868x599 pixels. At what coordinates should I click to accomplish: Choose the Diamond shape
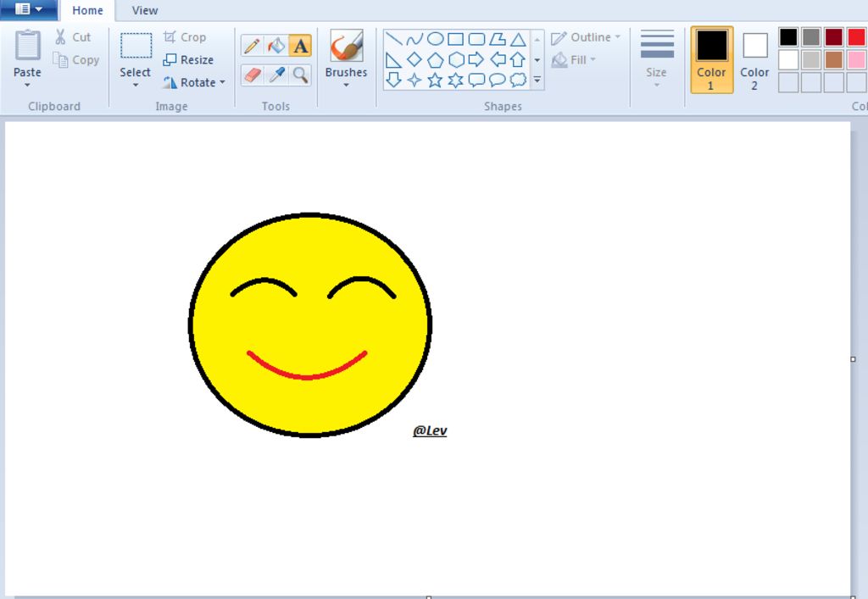coord(414,59)
